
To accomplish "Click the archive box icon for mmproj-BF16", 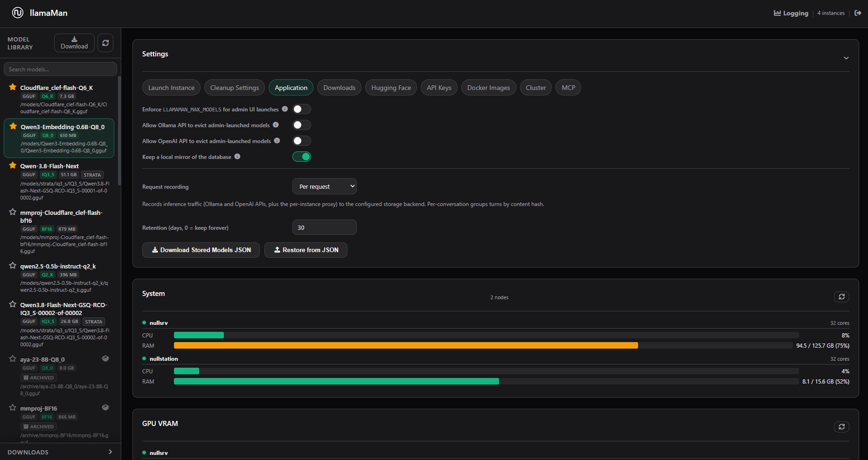I will (105, 407).
